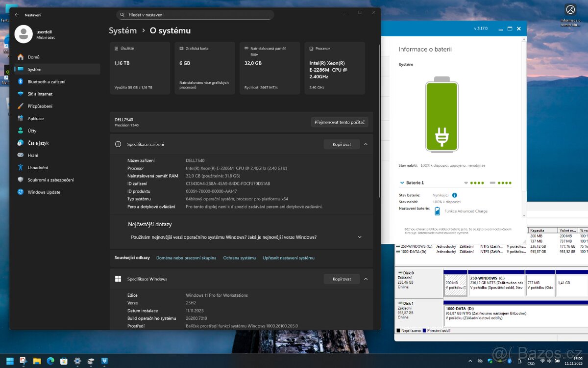588x368 pixels.
Task: Open Funkce Advanced Charge settings
Action: (466, 211)
